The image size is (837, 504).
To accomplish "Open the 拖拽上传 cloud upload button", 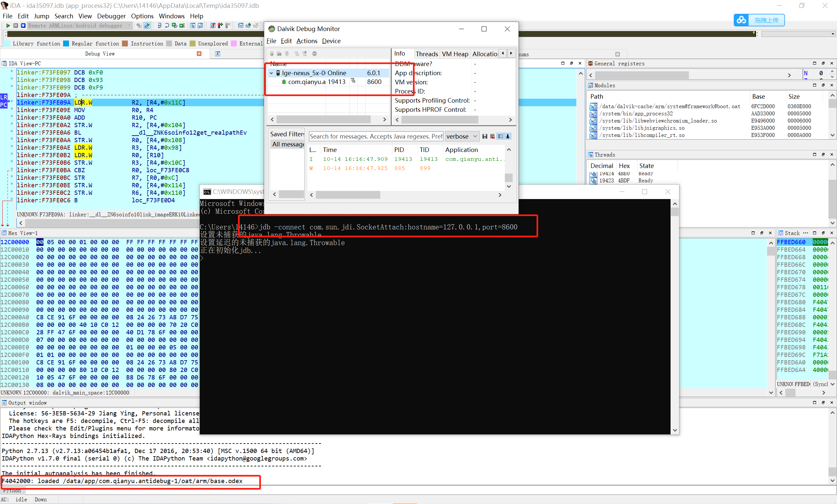I will click(x=759, y=20).
